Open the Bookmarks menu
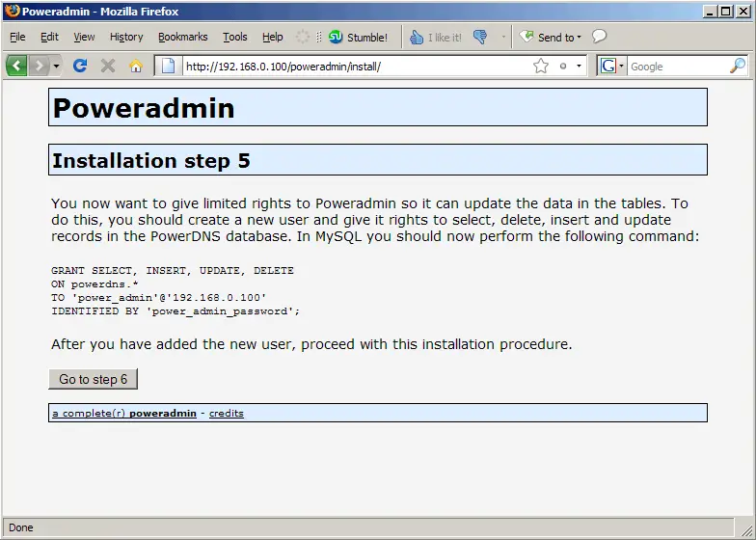The image size is (756, 540). point(183,37)
